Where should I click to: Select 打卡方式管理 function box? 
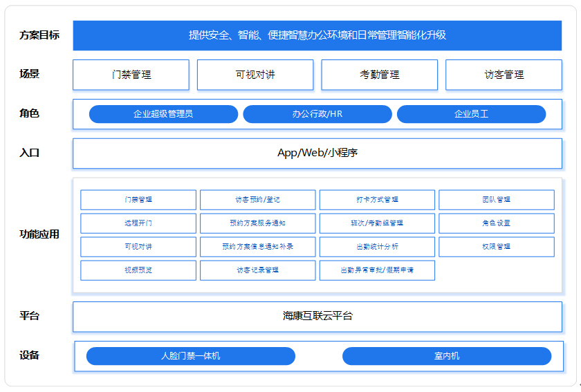[x=377, y=200]
